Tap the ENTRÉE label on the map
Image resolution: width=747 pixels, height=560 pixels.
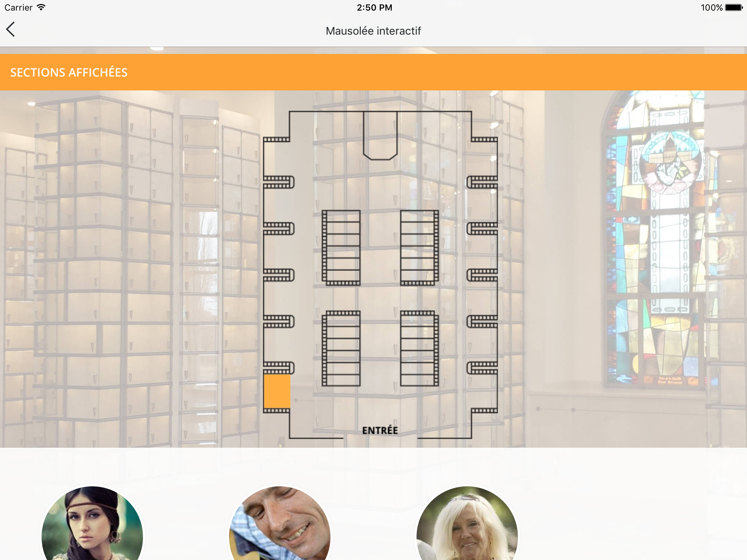click(x=380, y=430)
